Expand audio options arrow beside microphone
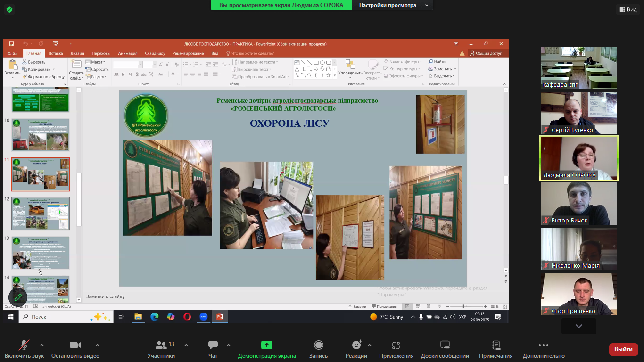644x362 pixels. [x=46, y=345]
